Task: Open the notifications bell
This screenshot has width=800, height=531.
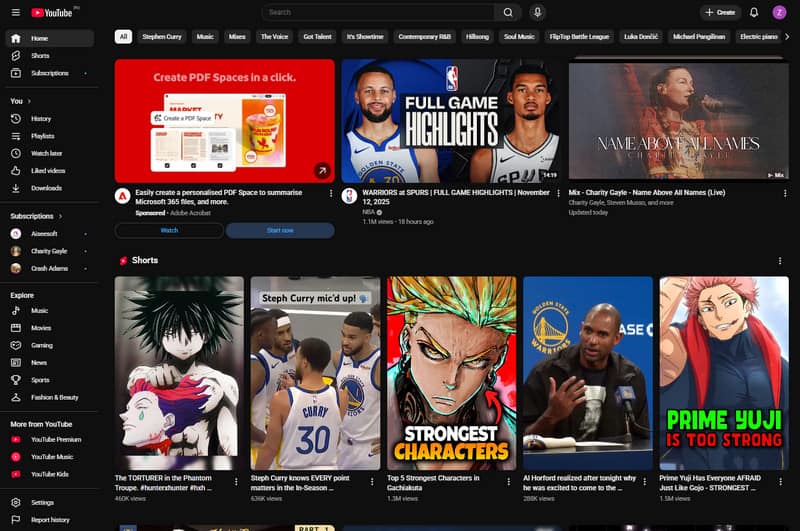Action: click(x=754, y=12)
